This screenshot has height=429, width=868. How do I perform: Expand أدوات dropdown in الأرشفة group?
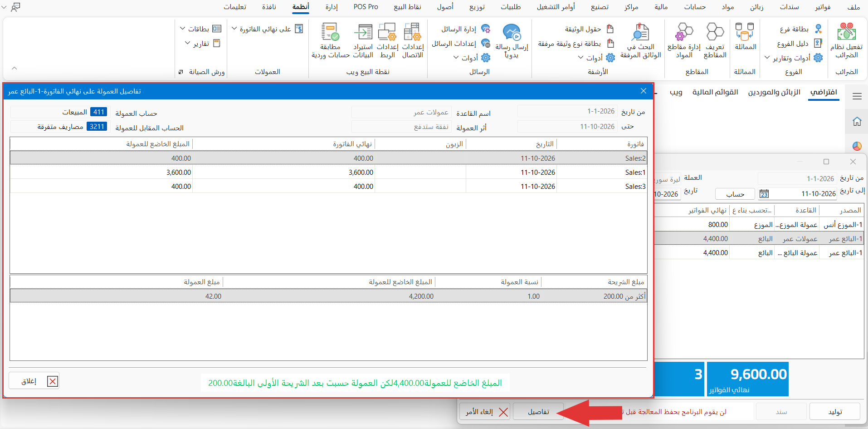(596, 58)
